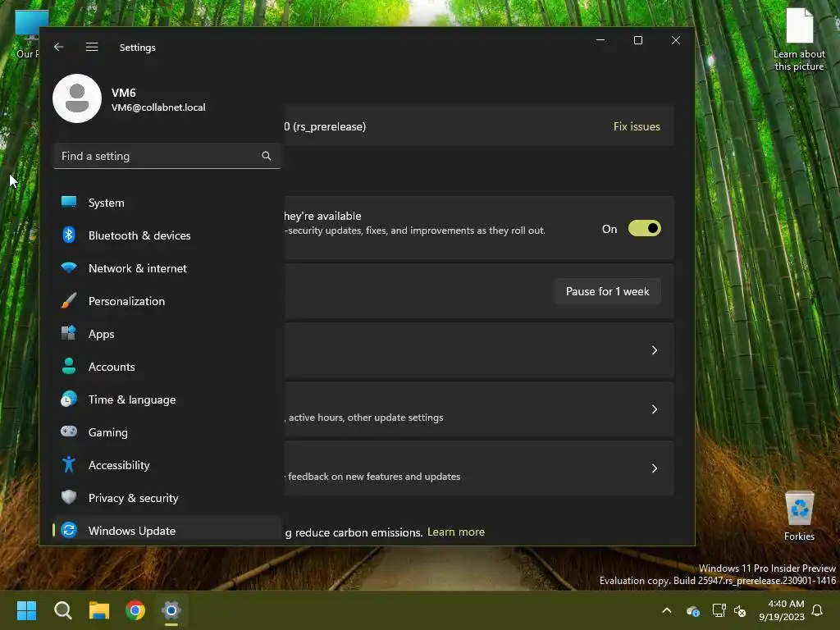Click VM6@collabnet.local account email
The width and height of the screenshot is (840, 630).
coord(158,107)
